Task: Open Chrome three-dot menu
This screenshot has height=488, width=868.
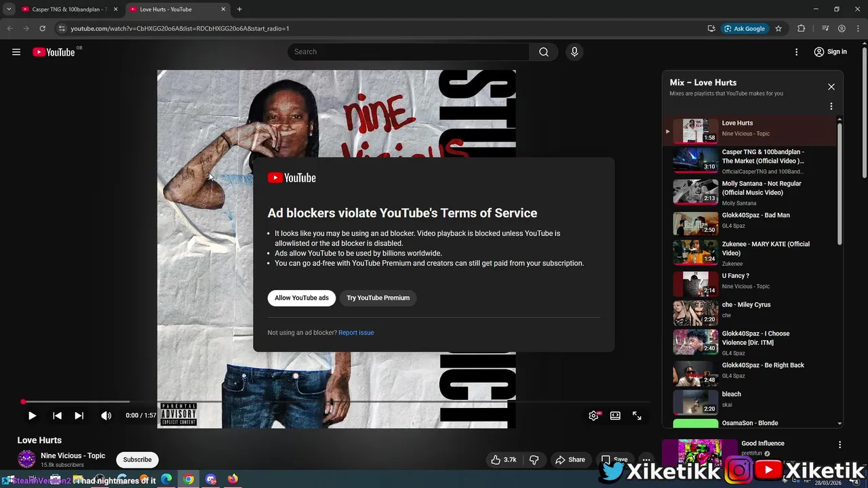Action: [858, 28]
